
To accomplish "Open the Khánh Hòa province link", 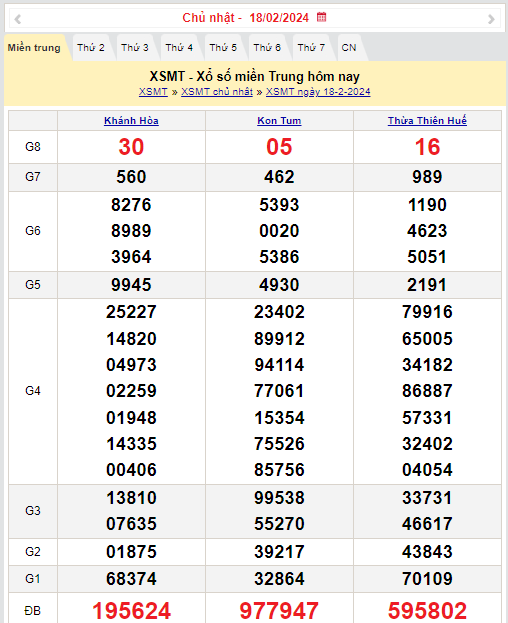I will coord(131,120).
